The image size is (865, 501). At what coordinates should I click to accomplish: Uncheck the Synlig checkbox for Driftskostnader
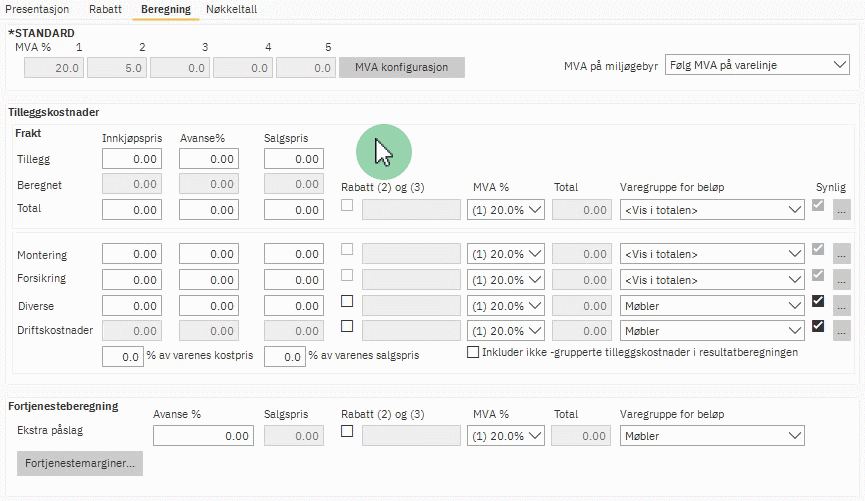pyautogui.click(x=819, y=326)
